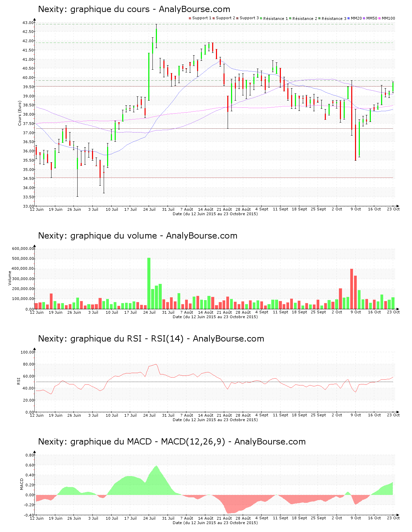Click the 33.00 value on price axis
The image size is (412, 532).
click(28, 206)
